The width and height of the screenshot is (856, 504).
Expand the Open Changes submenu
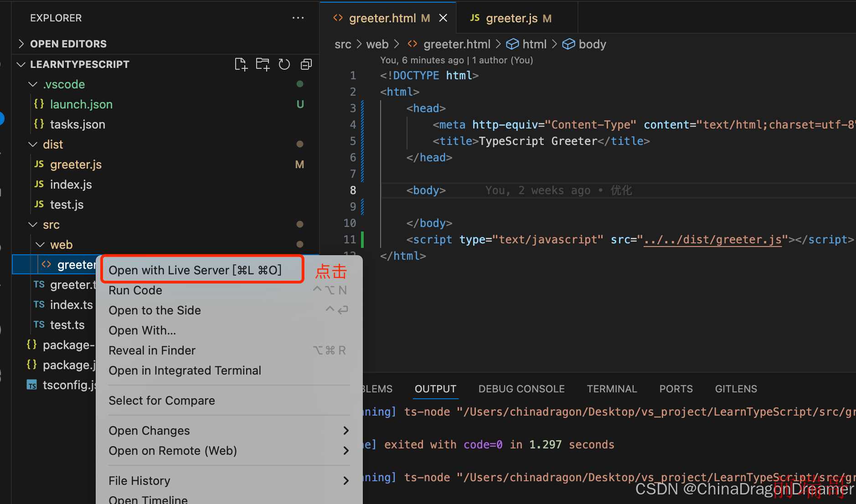[x=229, y=431]
